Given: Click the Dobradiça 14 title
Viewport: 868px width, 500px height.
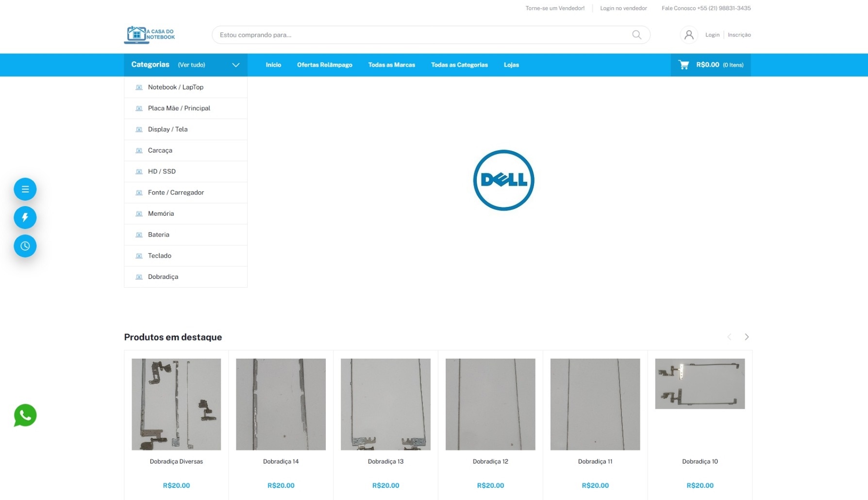Looking at the screenshot, I should click(x=281, y=462).
